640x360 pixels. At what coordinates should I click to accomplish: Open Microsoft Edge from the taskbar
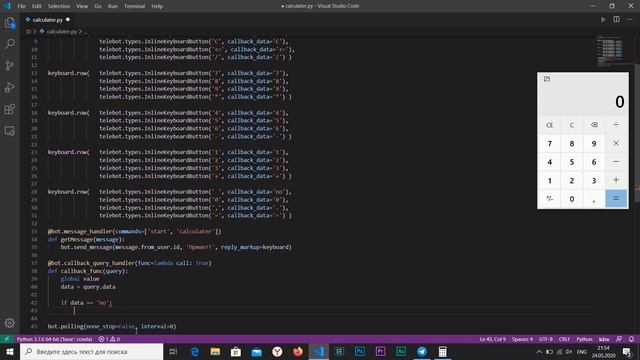195,351
